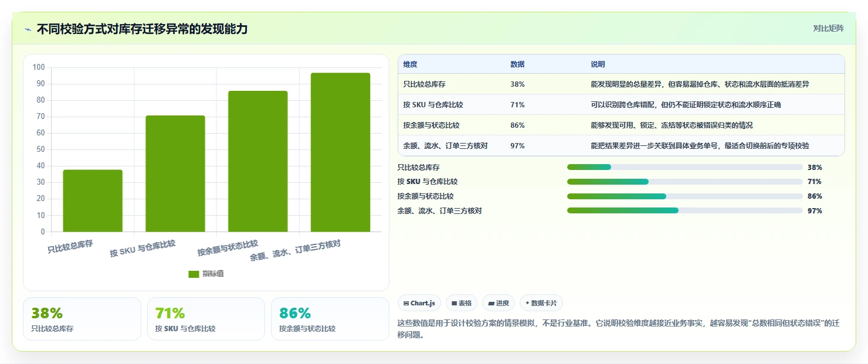868x364 pixels.
Task: Click the y-axis value 0
Action: coord(43,232)
